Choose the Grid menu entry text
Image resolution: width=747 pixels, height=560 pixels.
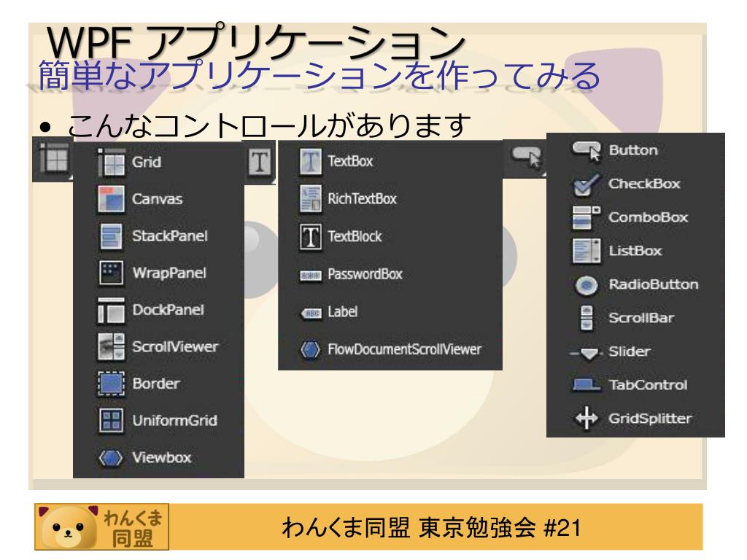pyautogui.click(x=147, y=163)
